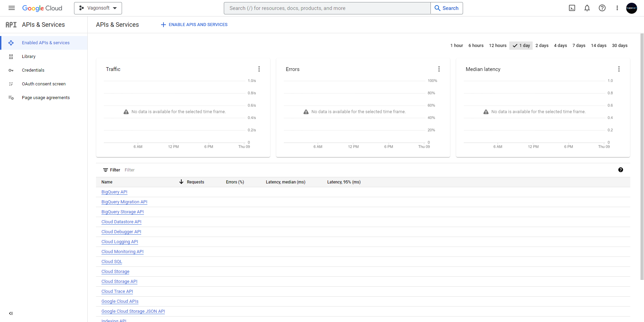Open the Cloud Logging API link
This screenshot has width=644, height=322.
pyautogui.click(x=120, y=242)
